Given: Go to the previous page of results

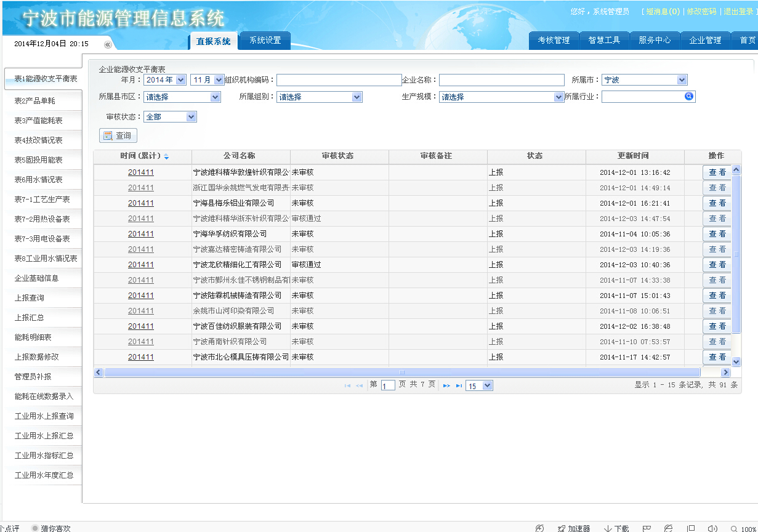Looking at the screenshot, I should 359,385.
